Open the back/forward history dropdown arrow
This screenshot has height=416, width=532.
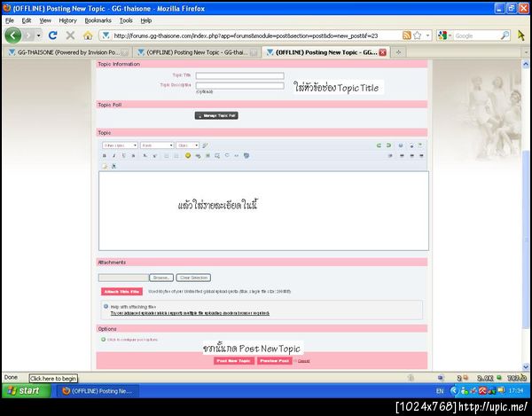[x=39, y=35]
